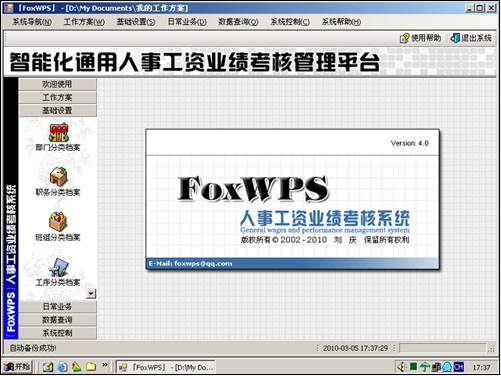
Task: Click the yellow folder quick launch icon
Action: [x=91, y=367]
